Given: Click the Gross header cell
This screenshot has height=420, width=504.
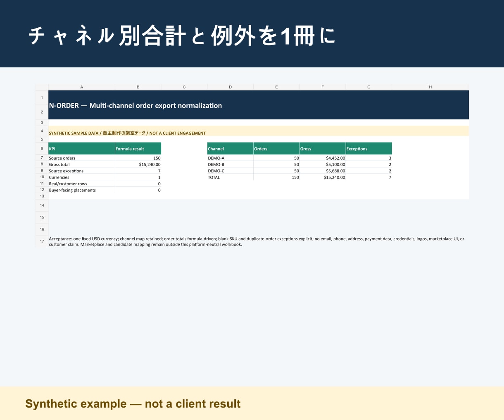Looking at the screenshot, I should (323, 148).
